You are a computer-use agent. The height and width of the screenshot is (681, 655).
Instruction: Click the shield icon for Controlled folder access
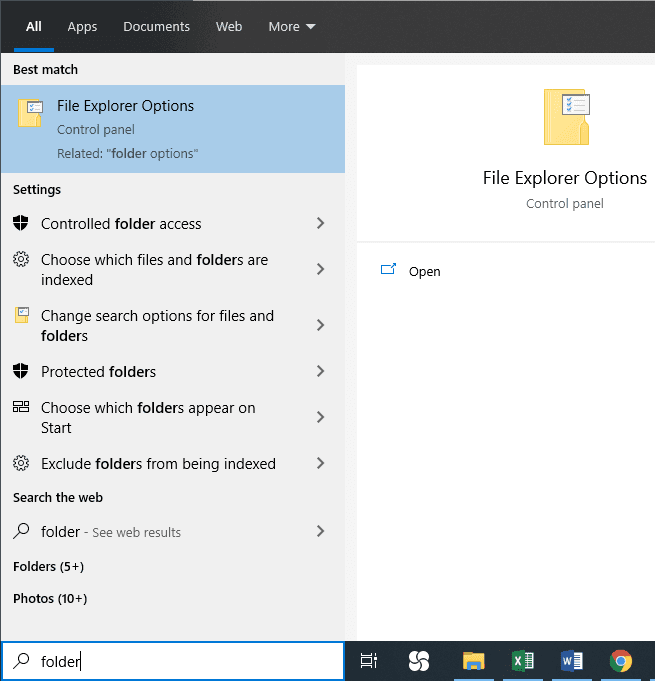coord(21,224)
